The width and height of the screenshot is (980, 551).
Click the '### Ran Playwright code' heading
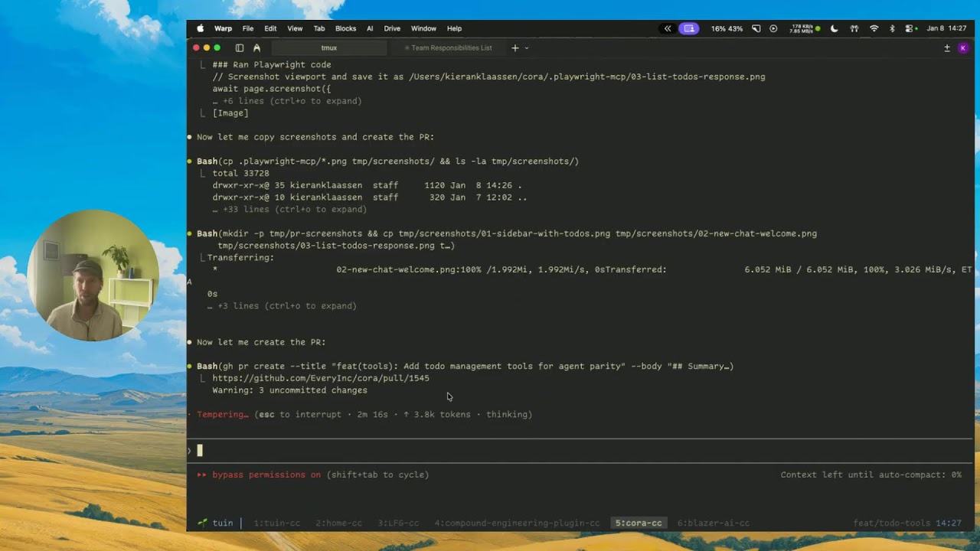point(272,65)
